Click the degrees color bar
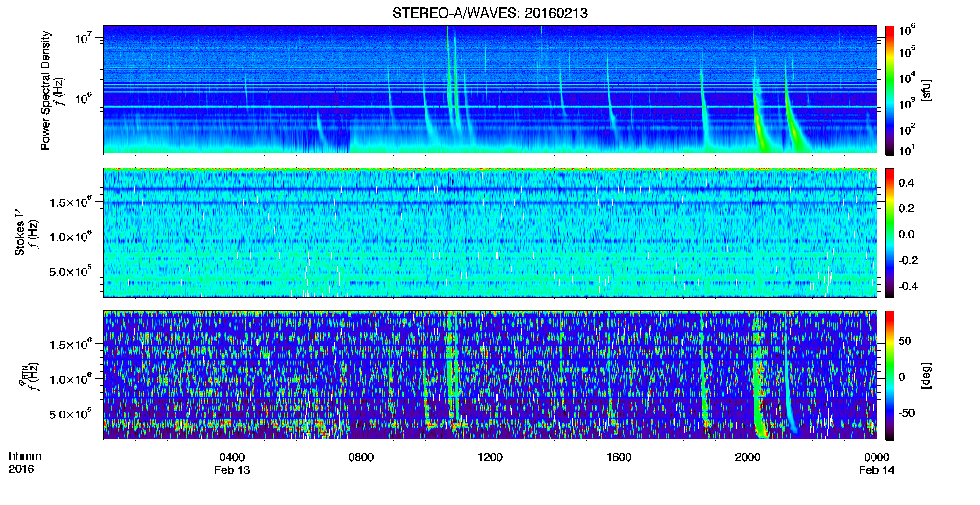The image size is (980, 505). click(889, 375)
